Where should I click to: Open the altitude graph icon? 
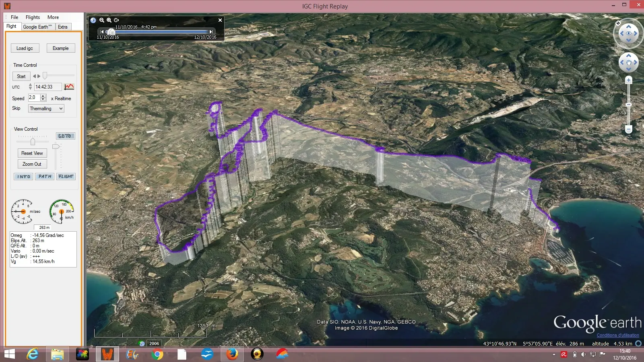click(x=69, y=86)
